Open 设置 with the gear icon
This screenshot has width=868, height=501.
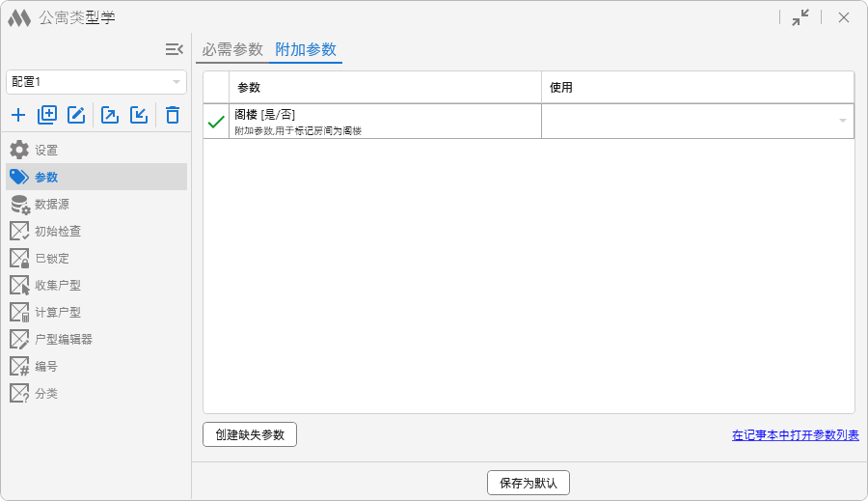pos(19,151)
